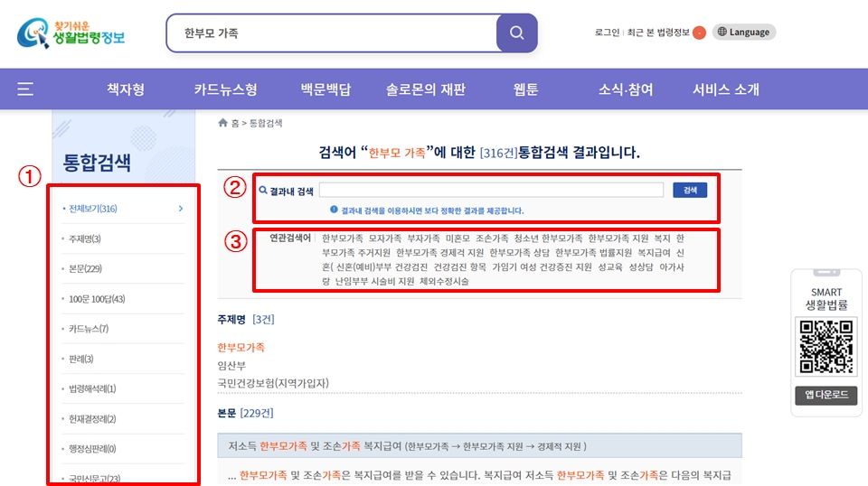This screenshot has width=868, height=486.
Task: Click inside the 결과내 검색 input field
Action: click(x=491, y=191)
